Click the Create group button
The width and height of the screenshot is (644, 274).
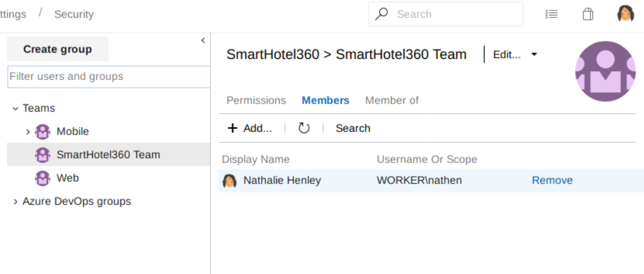[x=58, y=49]
